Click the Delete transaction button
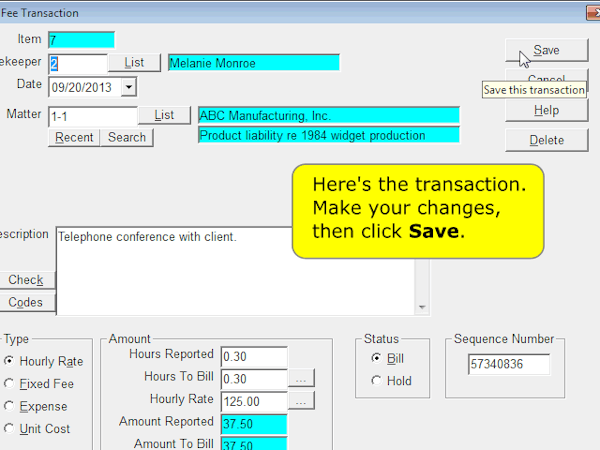600x450 pixels. pyautogui.click(x=546, y=140)
